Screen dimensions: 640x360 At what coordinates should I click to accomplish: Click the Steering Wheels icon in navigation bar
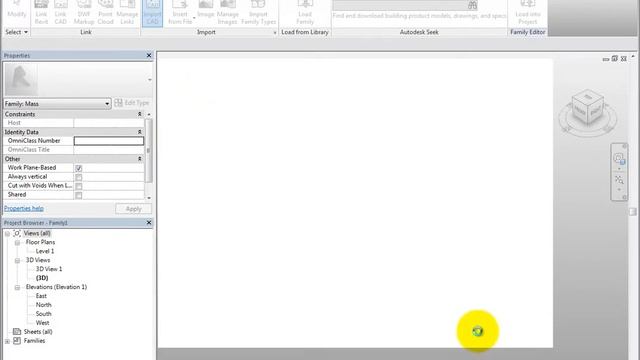pos(619,158)
